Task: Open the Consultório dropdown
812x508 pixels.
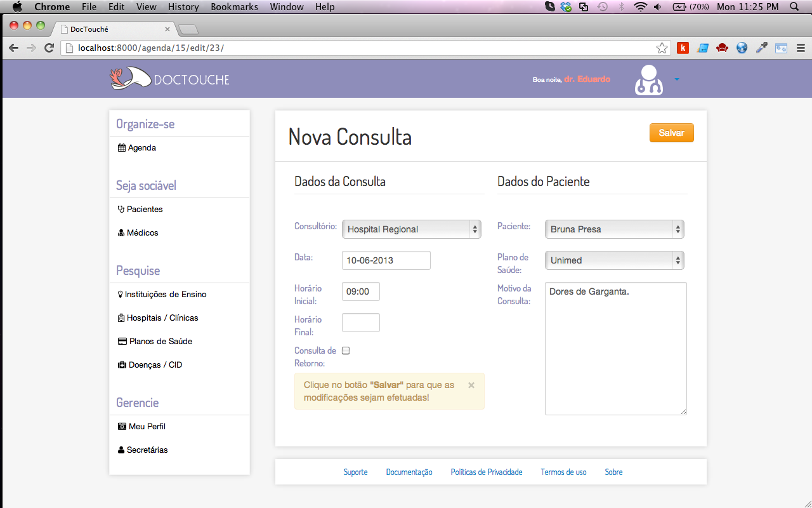Action: click(x=412, y=229)
